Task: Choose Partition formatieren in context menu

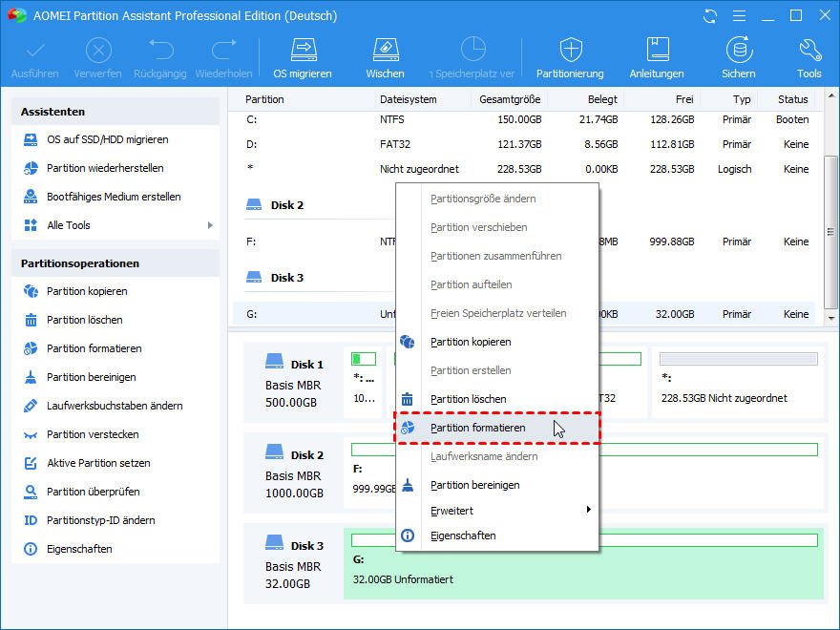Action: point(497,428)
